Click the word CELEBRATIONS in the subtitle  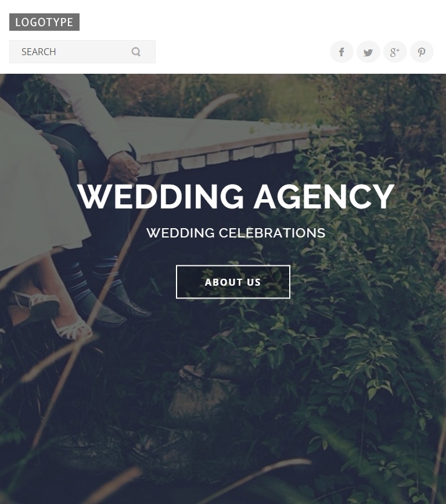pos(272,233)
